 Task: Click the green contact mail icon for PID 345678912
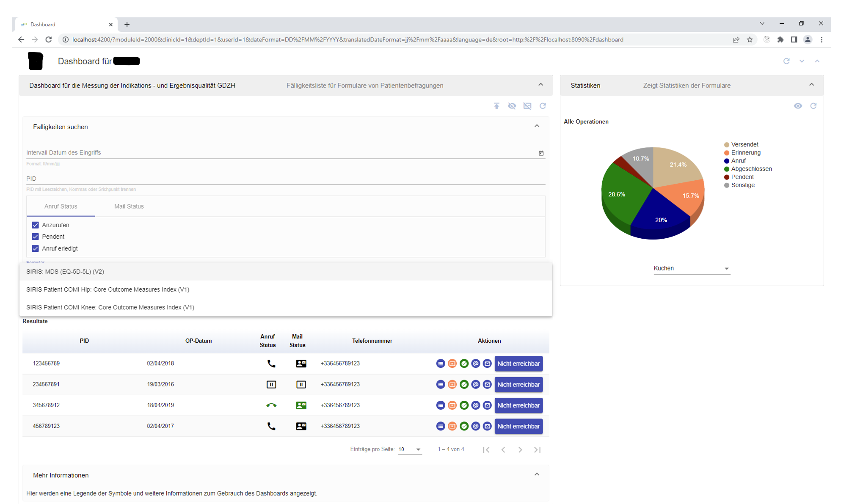301,405
